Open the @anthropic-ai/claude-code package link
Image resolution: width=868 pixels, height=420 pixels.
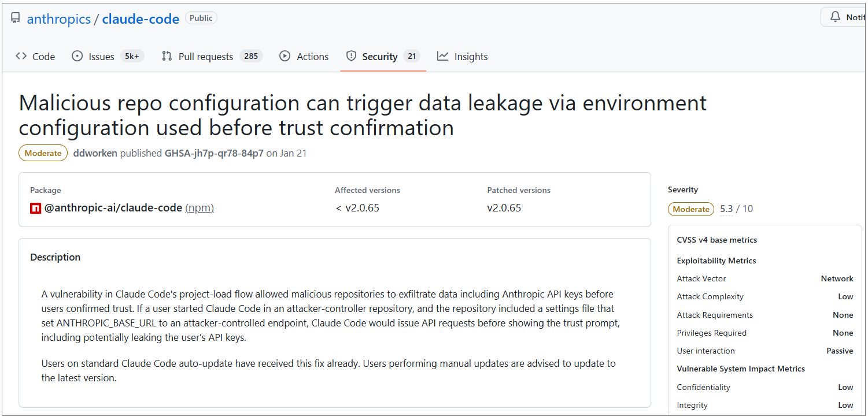click(113, 208)
